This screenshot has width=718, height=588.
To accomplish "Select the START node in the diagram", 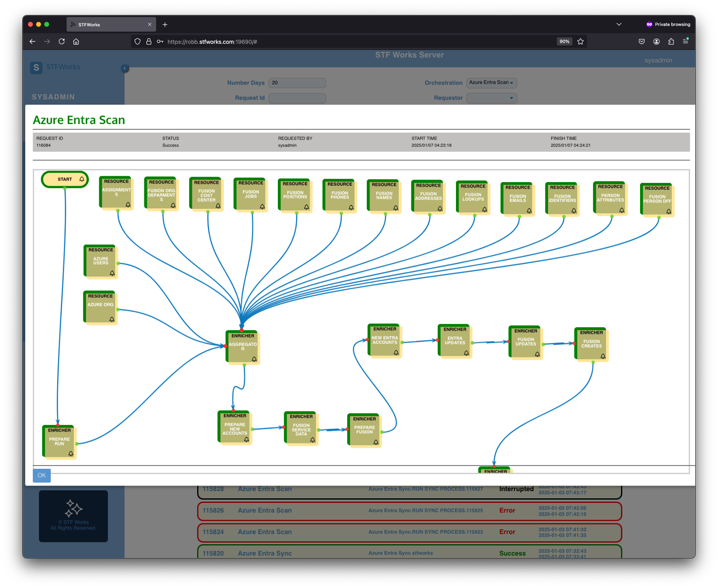I will coord(64,179).
